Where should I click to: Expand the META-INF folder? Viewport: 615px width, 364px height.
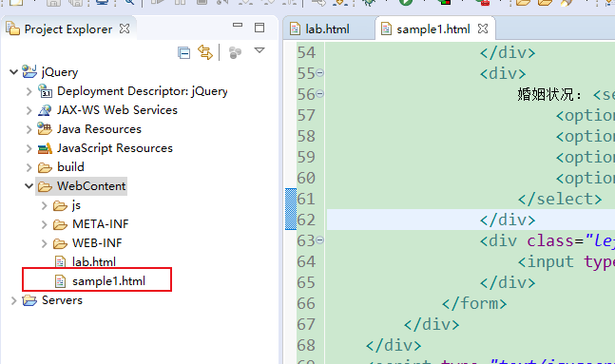44,224
